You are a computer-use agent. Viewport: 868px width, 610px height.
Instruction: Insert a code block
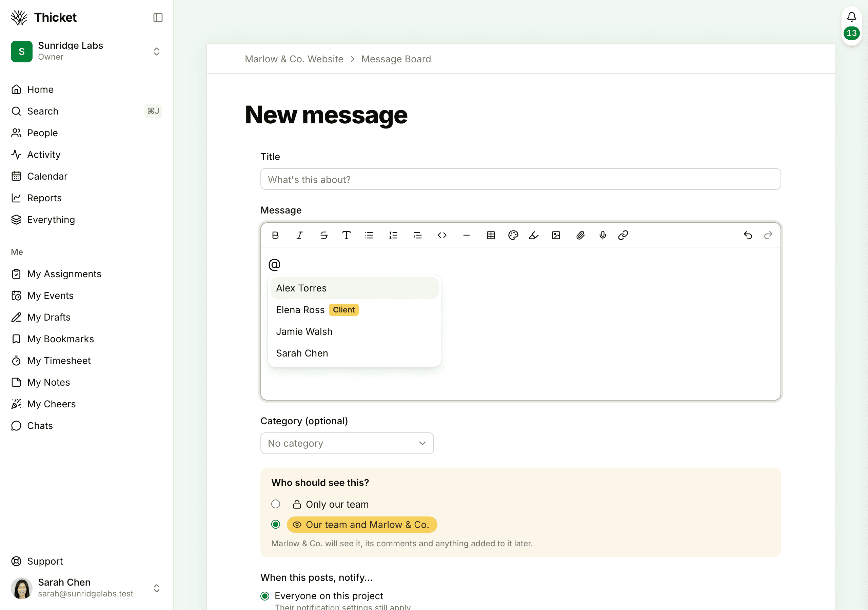click(442, 235)
